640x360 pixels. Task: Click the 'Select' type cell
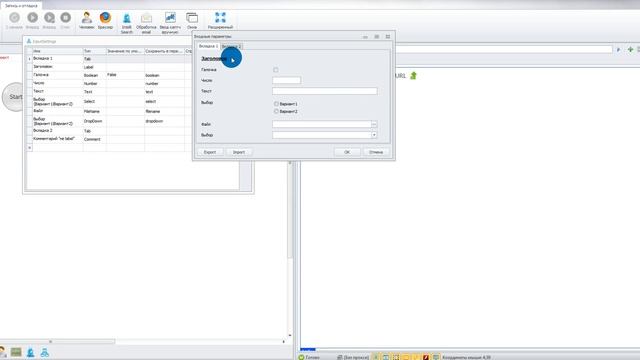point(95,101)
